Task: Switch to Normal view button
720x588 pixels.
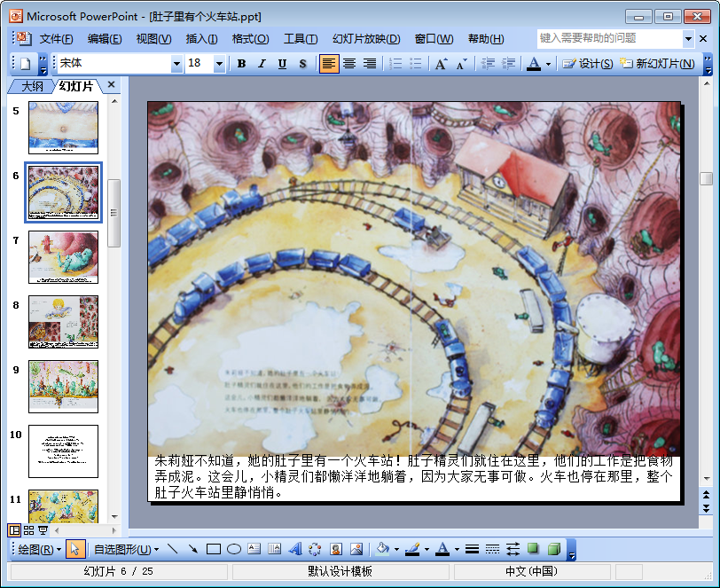Action: click(14, 530)
